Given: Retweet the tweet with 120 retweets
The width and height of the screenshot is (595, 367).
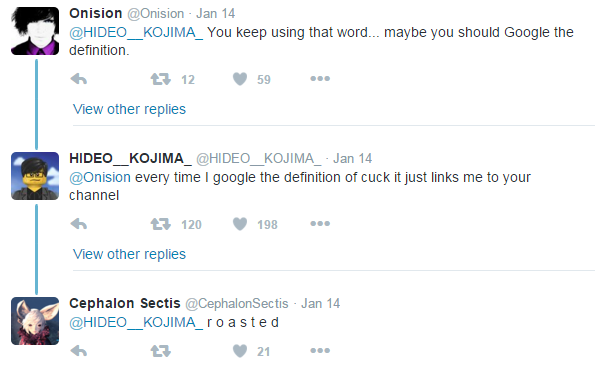Looking at the screenshot, I should [161, 224].
